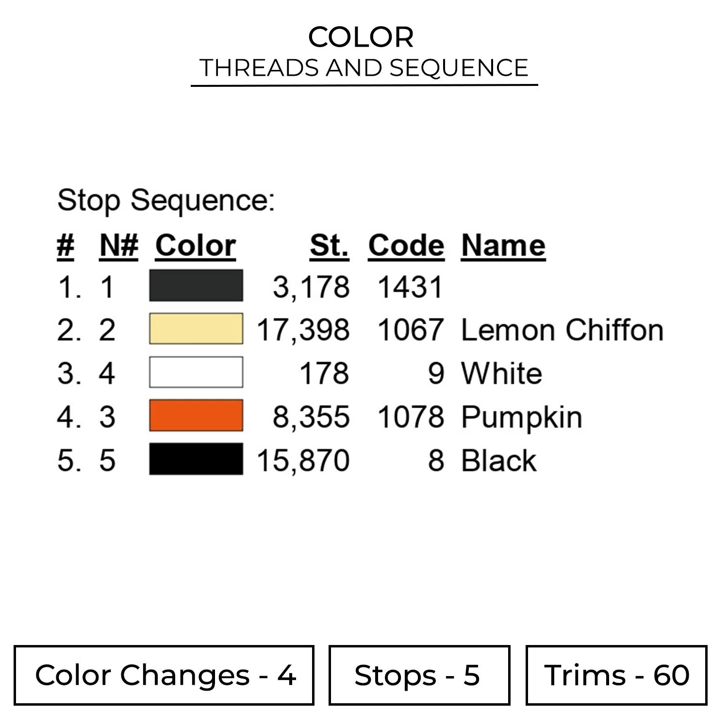Click the Stop Sequence label
The image size is (728, 728).
click(x=166, y=200)
